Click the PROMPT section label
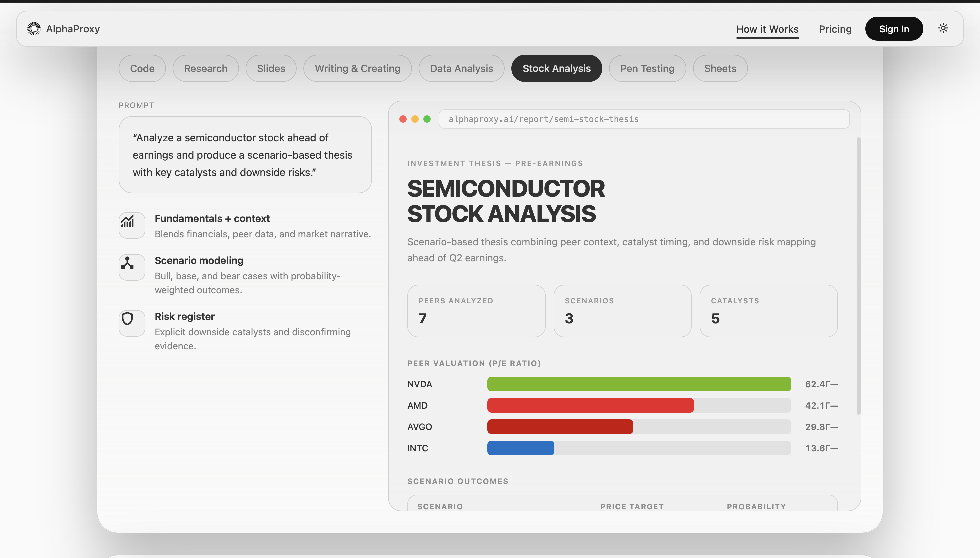The width and height of the screenshot is (980, 558). (136, 105)
